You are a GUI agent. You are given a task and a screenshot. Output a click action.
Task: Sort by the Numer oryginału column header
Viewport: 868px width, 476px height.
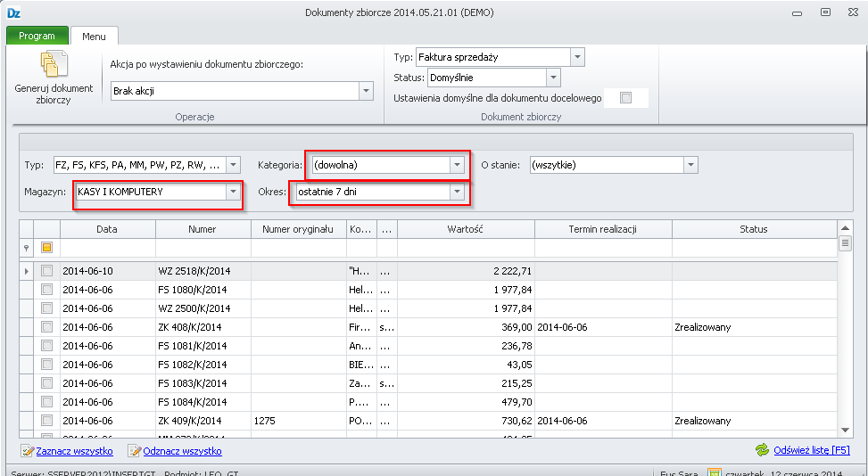[298, 229]
